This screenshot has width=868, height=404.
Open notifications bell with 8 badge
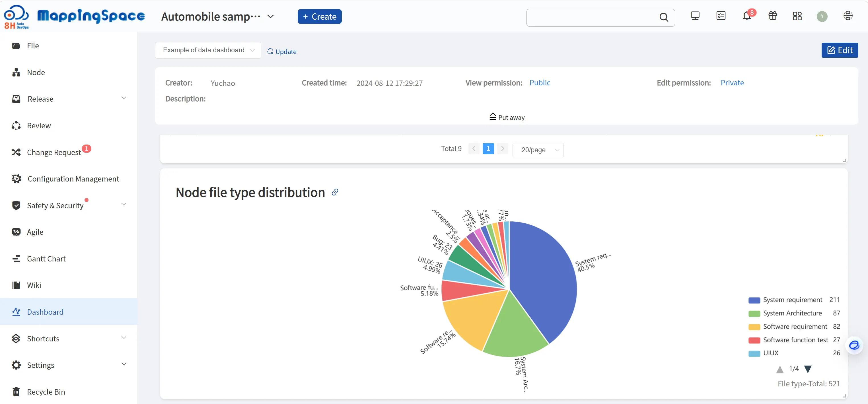point(747,16)
